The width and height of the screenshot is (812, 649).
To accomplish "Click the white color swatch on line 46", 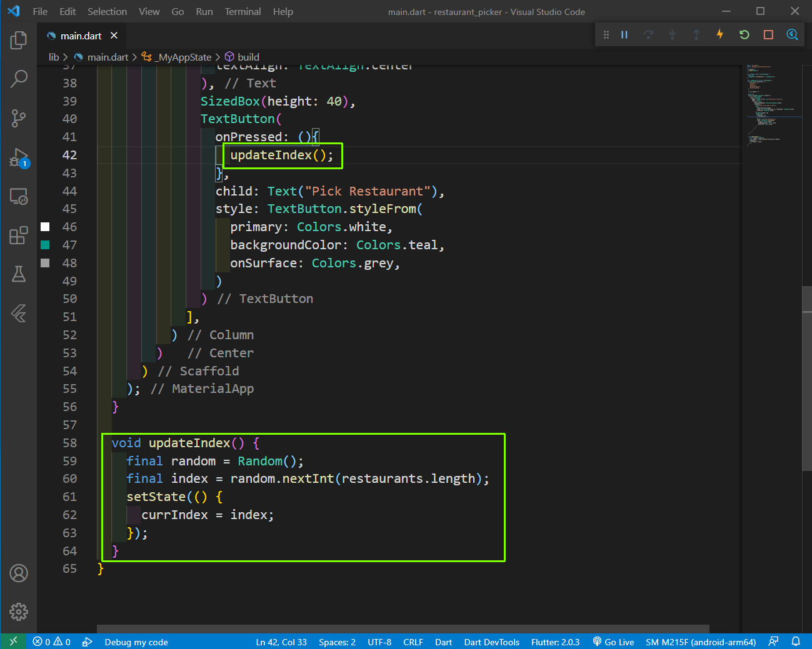I will pyautogui.click(x=45, y=227).
